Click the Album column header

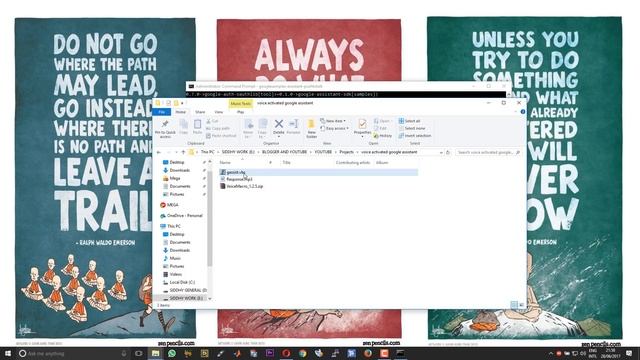382,162
